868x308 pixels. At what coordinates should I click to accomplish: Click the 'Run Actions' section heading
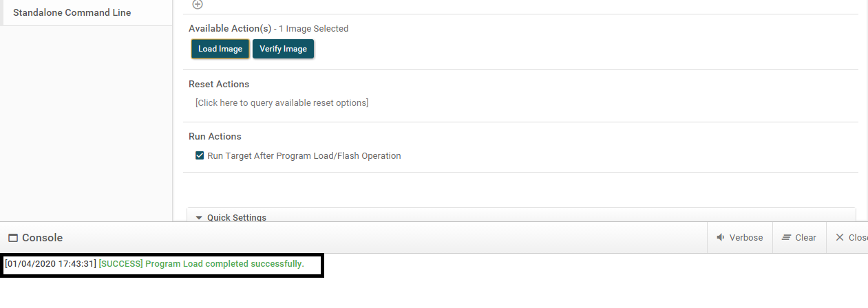[215, 136]
